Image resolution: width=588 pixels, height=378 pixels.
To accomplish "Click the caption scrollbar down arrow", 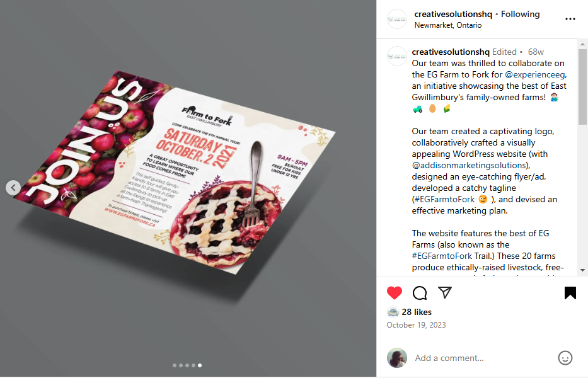I will click(x=582, y=270).
